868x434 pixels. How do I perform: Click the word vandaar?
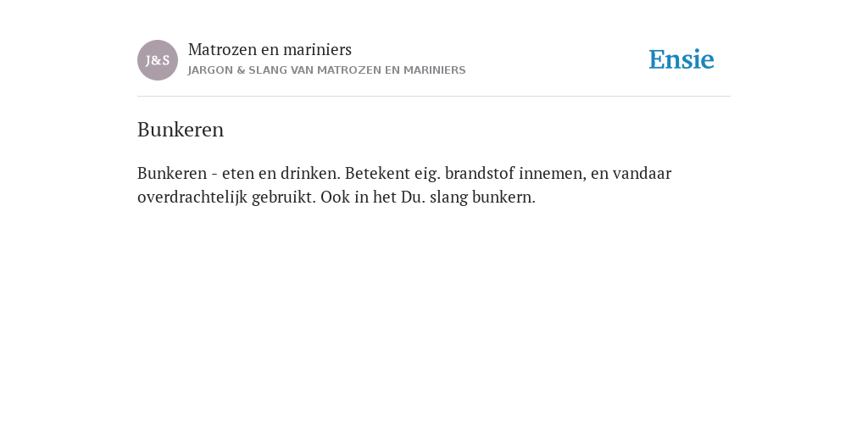(643, 173)
